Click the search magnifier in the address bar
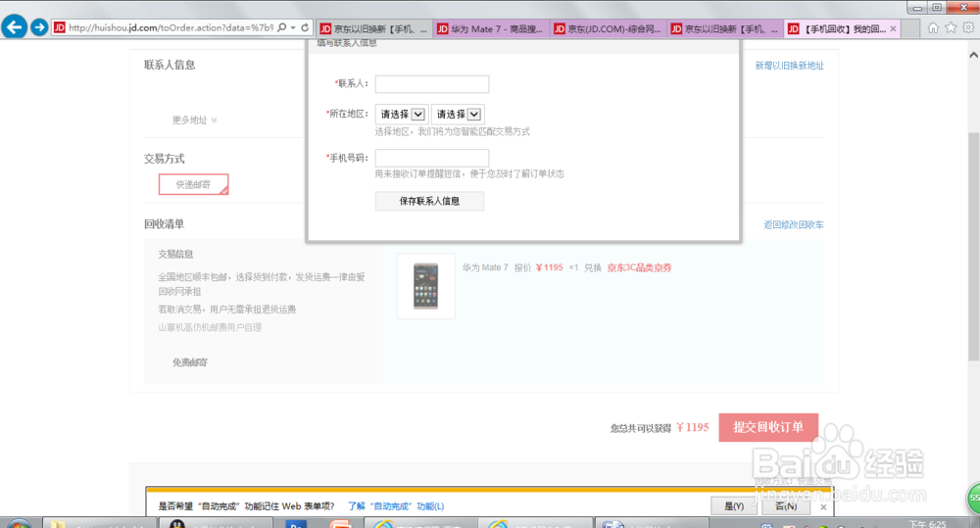Image resolution: width=980 pixels, height=528 pixels. tap(282, 27)
